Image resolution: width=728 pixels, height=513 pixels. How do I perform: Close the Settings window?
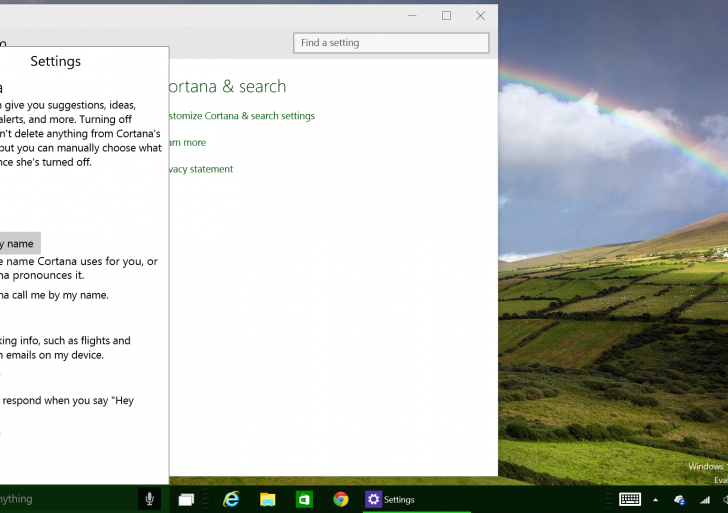point(480,15)
